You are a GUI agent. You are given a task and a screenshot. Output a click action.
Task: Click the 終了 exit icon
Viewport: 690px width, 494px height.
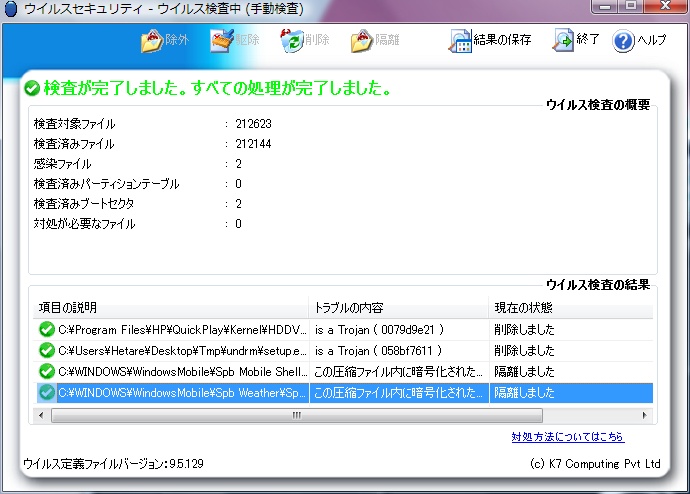tap(564, 40)
